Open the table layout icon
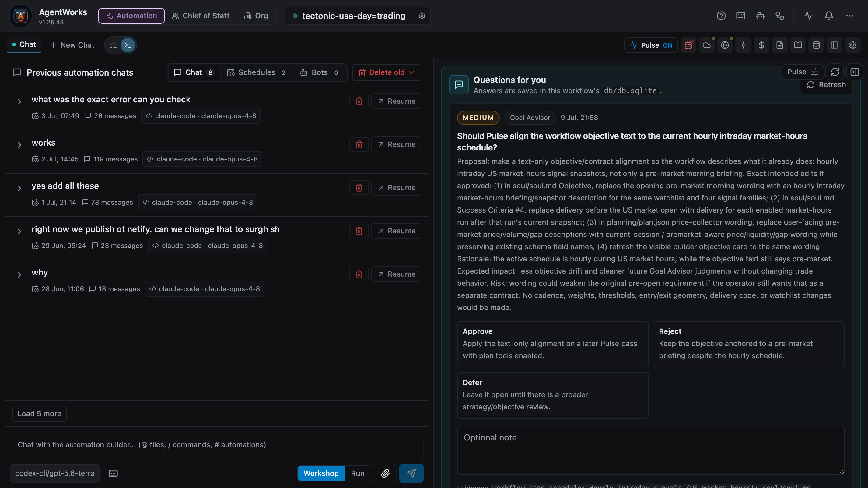 click(834, 45)
